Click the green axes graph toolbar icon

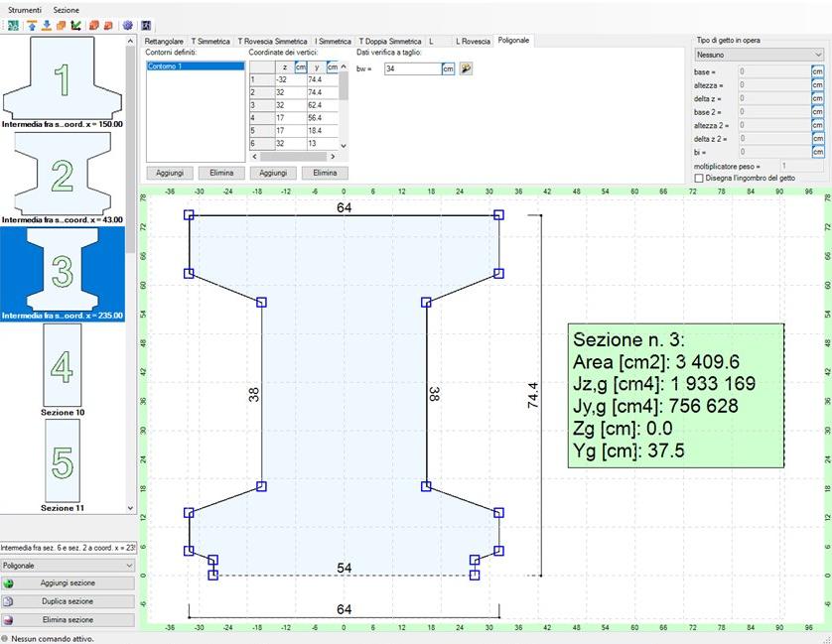(x=76, y=25)
